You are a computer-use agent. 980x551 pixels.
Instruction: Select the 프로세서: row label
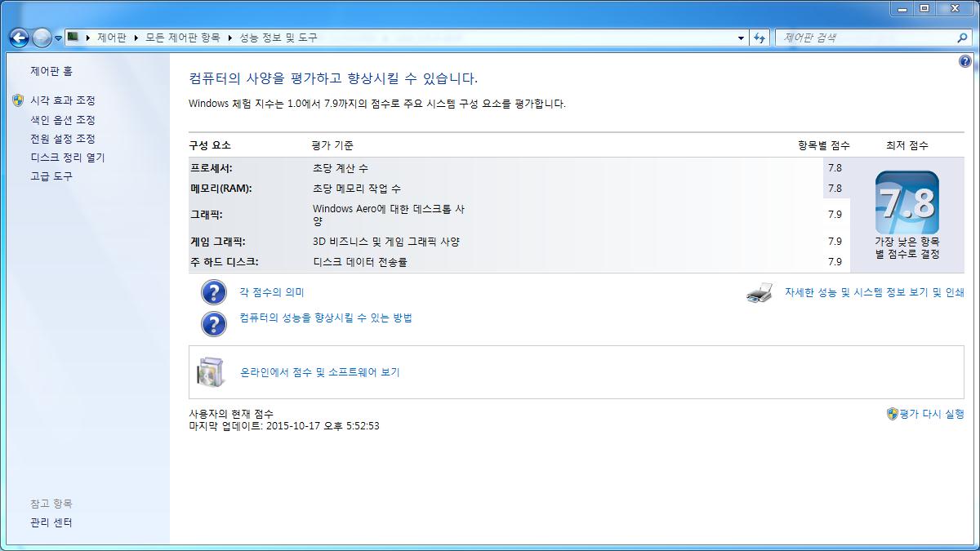click(x=212, y=168)
